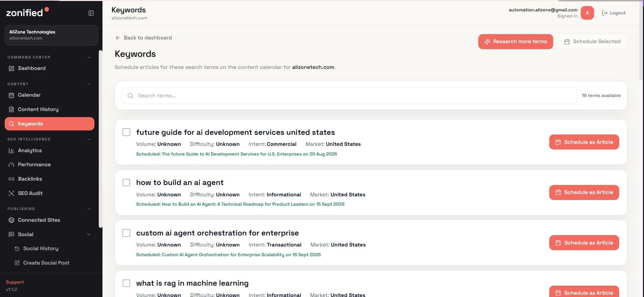Screen dimensions: 644x297
Task: Click the Analytics bar chart icon
Action: point(11,151)
